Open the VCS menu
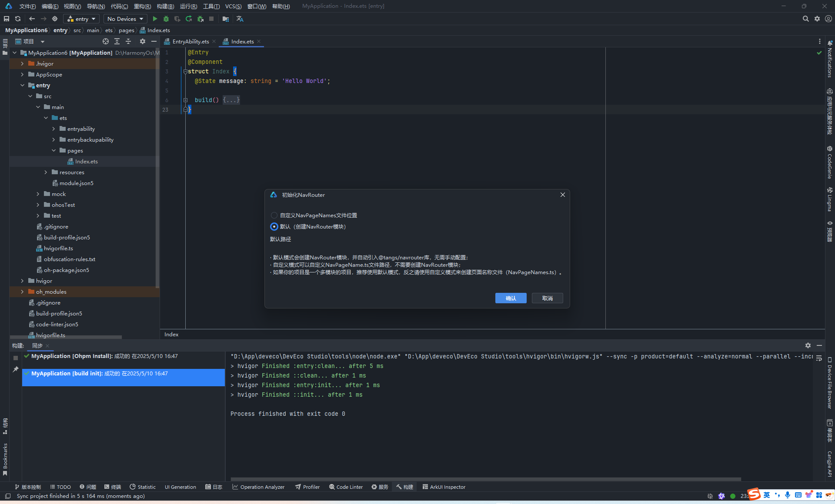Screen dimensions: 835x504 pyautogui.click(x=233, y=6)
